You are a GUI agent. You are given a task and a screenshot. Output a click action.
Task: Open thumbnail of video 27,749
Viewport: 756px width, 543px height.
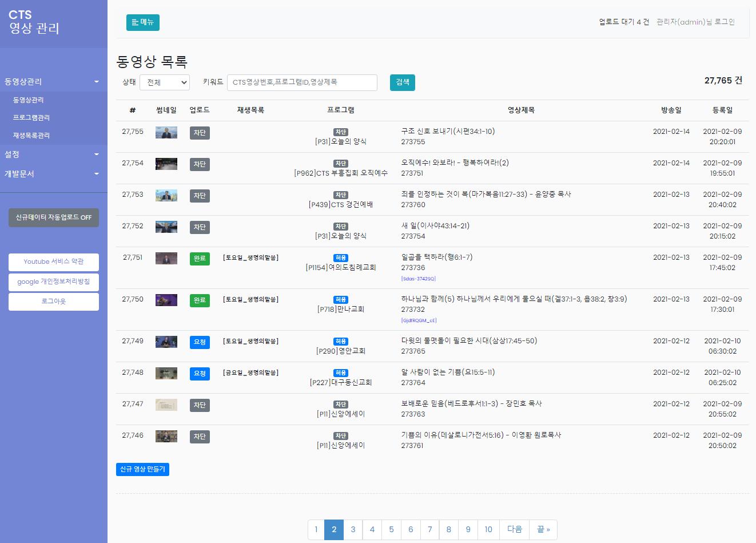[166, 342]
